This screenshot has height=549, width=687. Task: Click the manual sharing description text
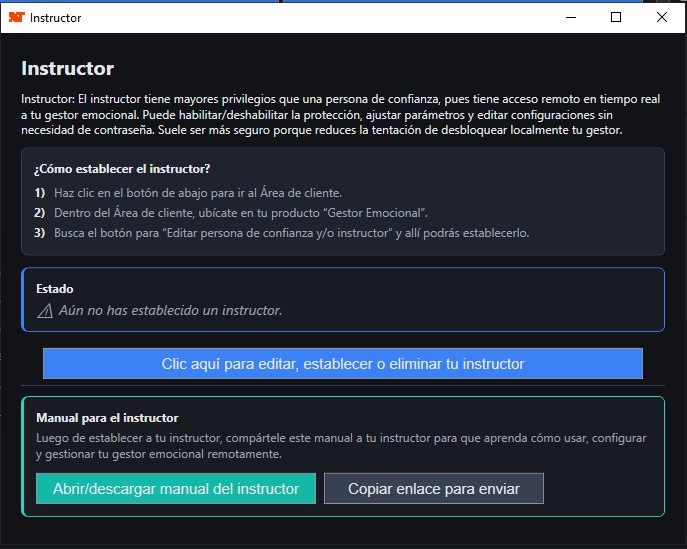[x=340, y=446]
